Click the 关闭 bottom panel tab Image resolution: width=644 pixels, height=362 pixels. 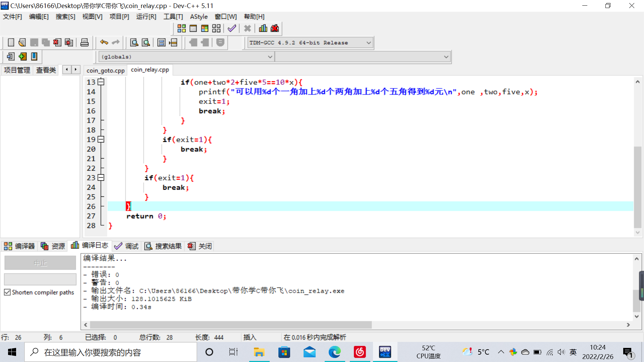pos(200,246)
